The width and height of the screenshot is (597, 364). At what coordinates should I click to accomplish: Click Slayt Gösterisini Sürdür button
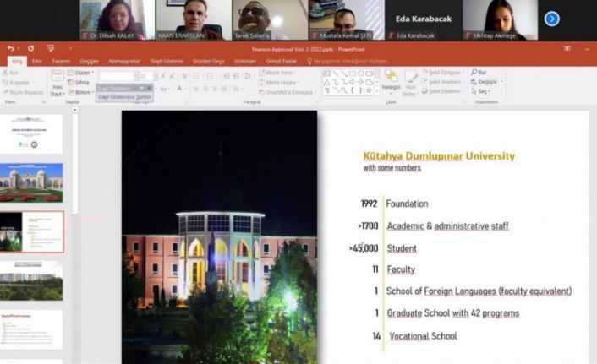click(124, 96)
